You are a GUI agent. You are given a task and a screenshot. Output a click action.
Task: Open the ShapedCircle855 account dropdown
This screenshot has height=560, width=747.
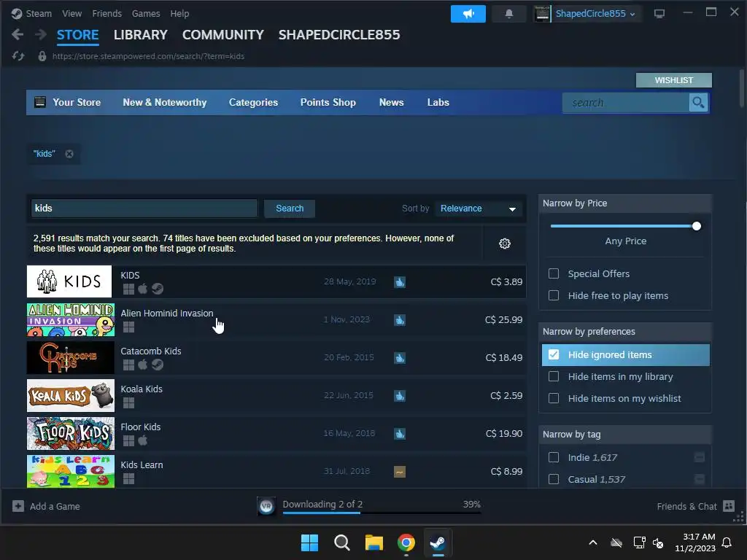tap(595, 14)
